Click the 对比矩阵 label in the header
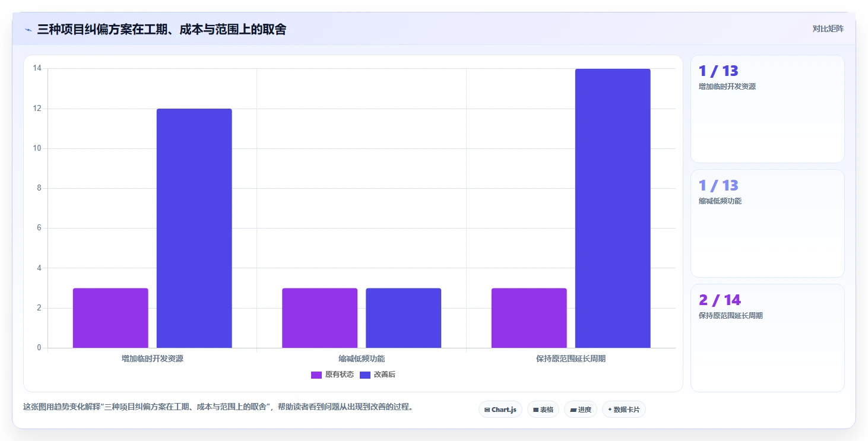This screenshot has height=441, width=868. (x=828, y=28)
